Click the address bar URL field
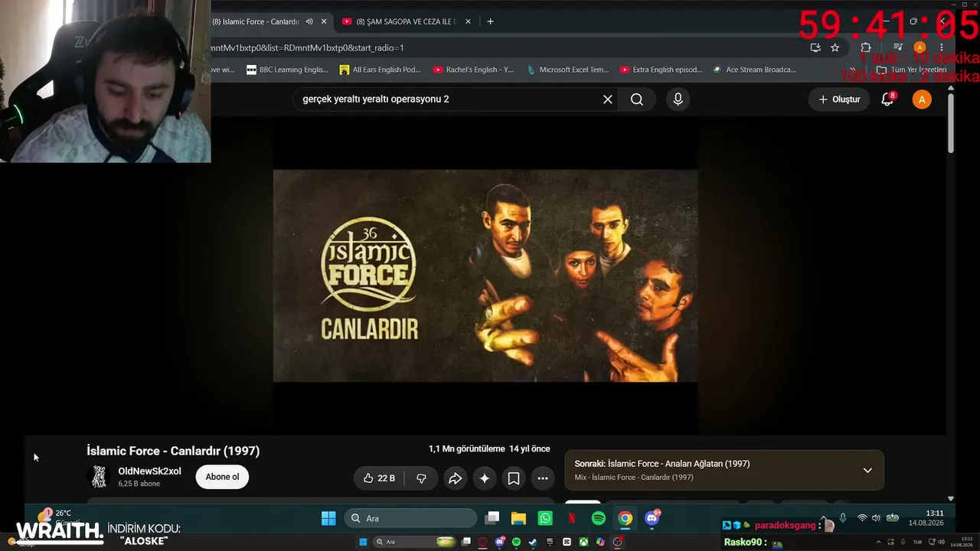Screen dimensions: 980x551 click(x=505, y=47)
